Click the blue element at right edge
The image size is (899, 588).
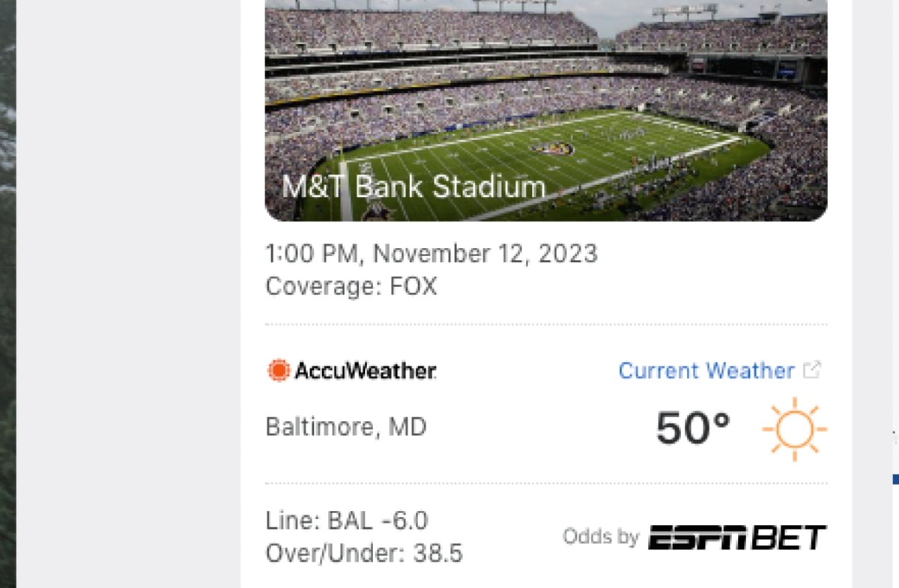coord(895,479)
